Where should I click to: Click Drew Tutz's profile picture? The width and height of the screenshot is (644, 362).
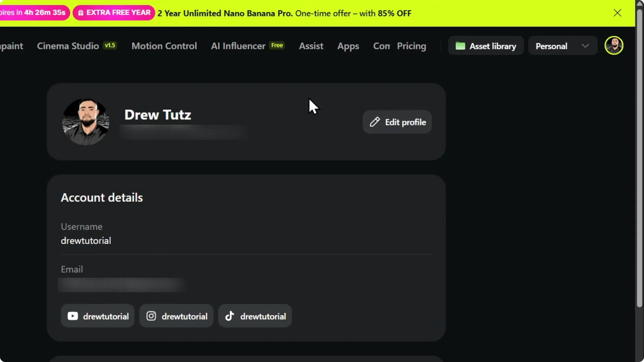point(86,122)
